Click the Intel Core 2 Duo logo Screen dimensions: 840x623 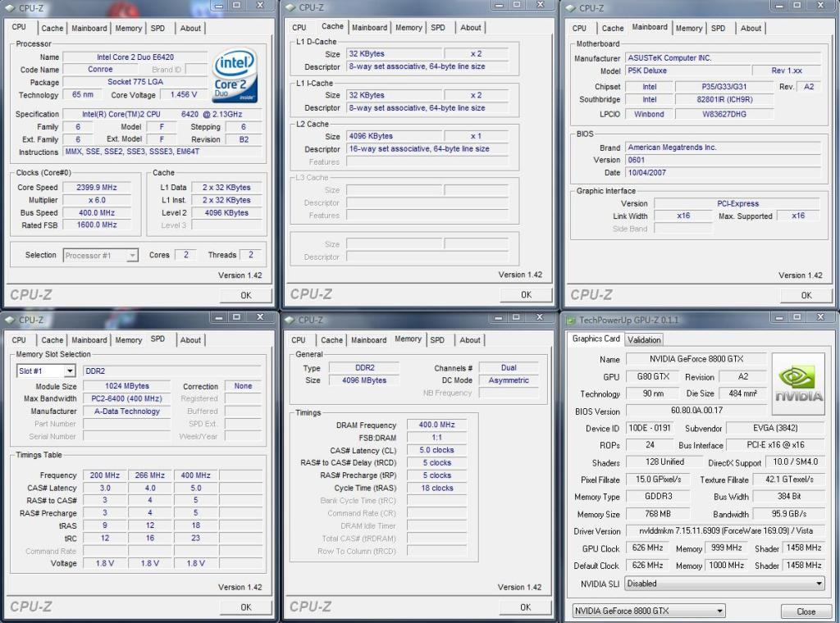[235, 75]
